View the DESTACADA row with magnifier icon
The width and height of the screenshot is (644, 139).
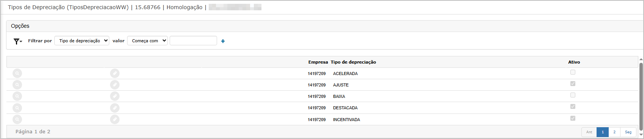17,108
